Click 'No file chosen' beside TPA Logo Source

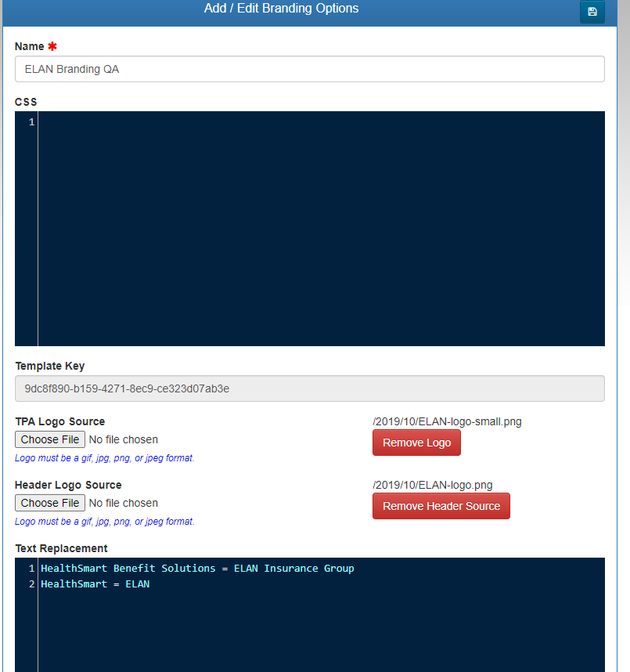(124, 439)
